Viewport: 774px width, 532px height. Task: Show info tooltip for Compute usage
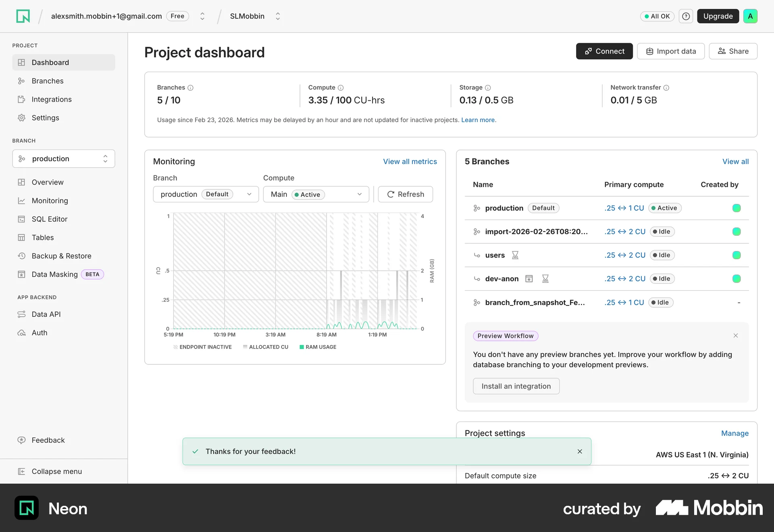(x=341, y=88)
